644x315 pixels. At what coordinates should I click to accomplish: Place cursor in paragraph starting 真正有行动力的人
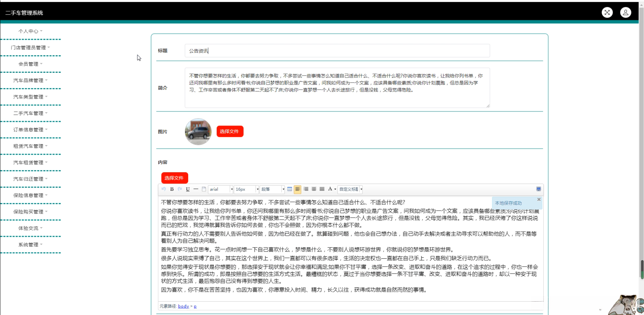(349, 237)
